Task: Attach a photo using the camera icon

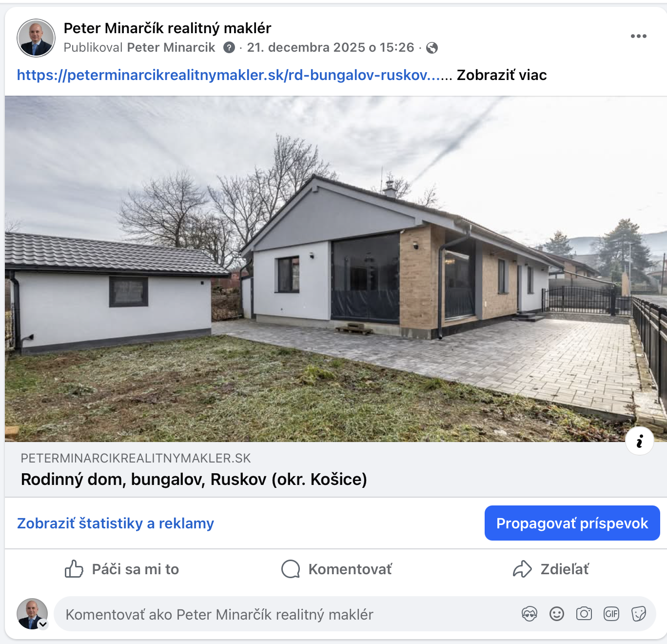Action: pos(584,614)
